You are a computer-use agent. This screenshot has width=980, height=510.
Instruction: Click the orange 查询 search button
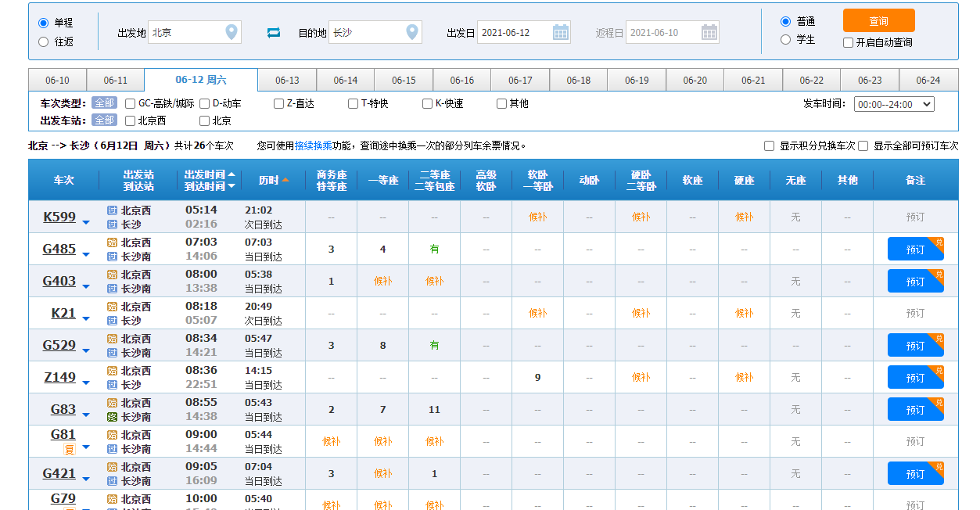point(878,21)
